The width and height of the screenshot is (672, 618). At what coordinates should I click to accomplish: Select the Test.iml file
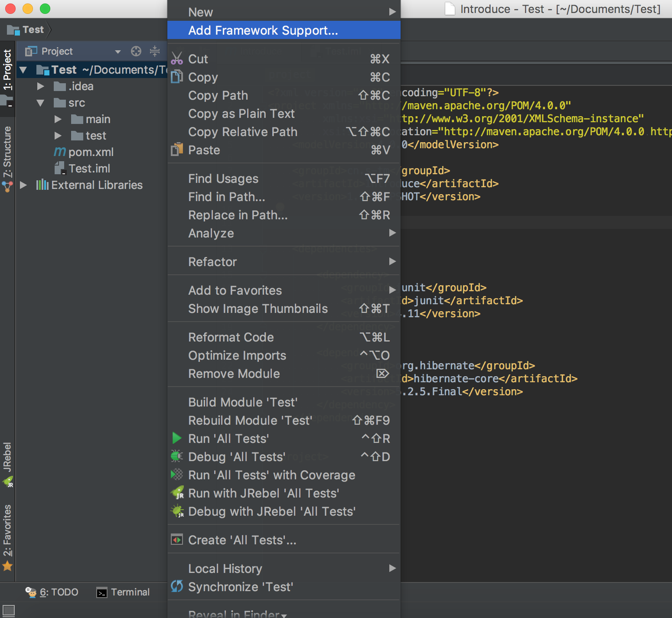[x=82, y=169]
